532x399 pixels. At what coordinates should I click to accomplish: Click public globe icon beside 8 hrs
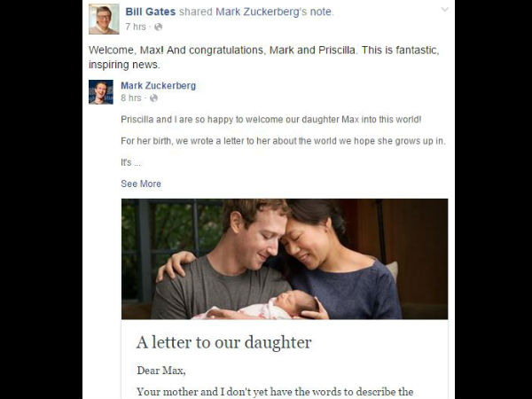153,98
